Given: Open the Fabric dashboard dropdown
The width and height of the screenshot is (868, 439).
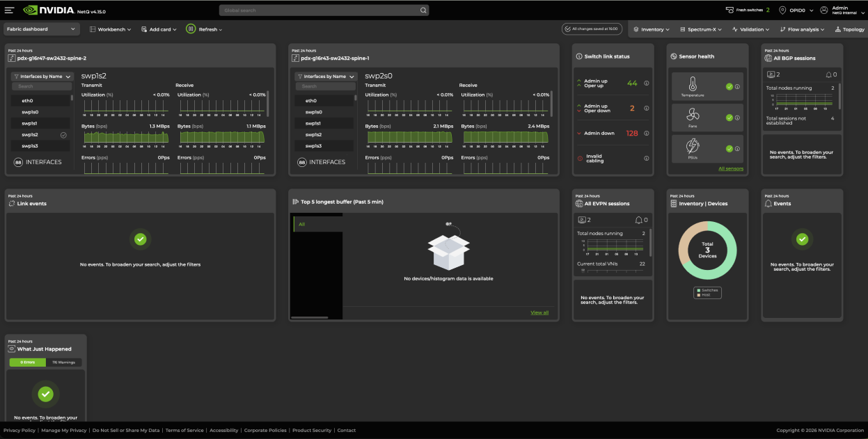Looking at the screenshot, I should click(42, 29).
